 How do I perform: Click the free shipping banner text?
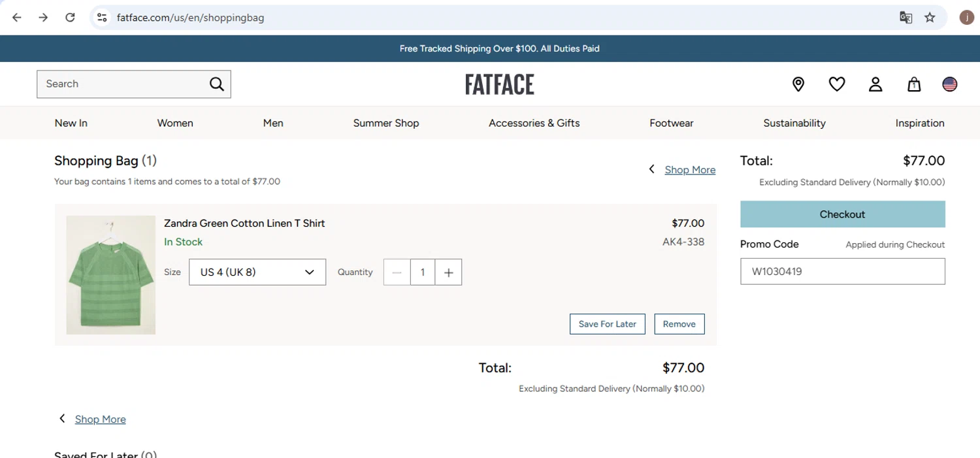(500, 48)
